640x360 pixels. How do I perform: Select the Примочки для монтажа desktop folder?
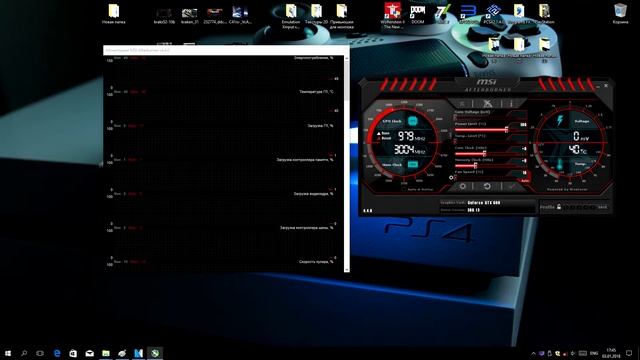pyautogui.click(x=342, y=16)
